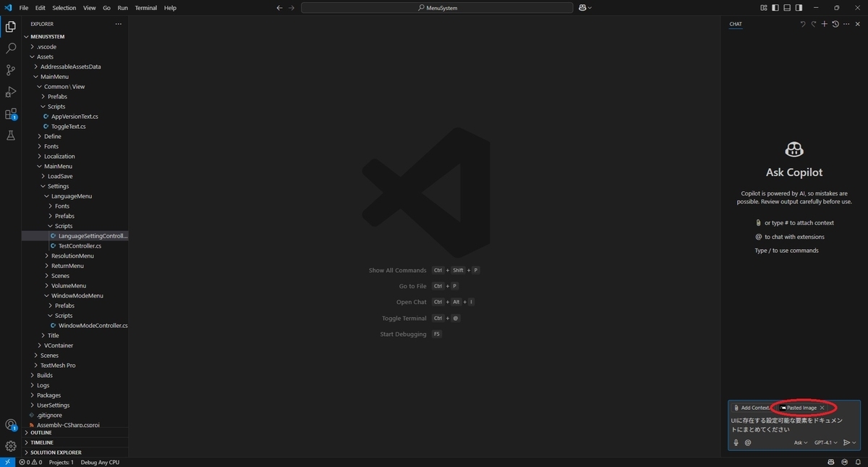
Task: Open Copilot menu beside the search bar
Action: [x=584, y=8]
